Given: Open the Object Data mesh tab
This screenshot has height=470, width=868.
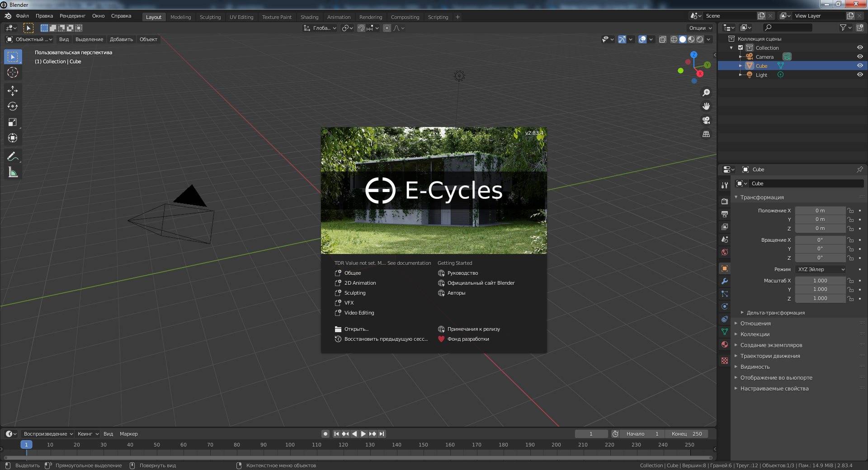Looking at the screenshot, I should [725, 332].
